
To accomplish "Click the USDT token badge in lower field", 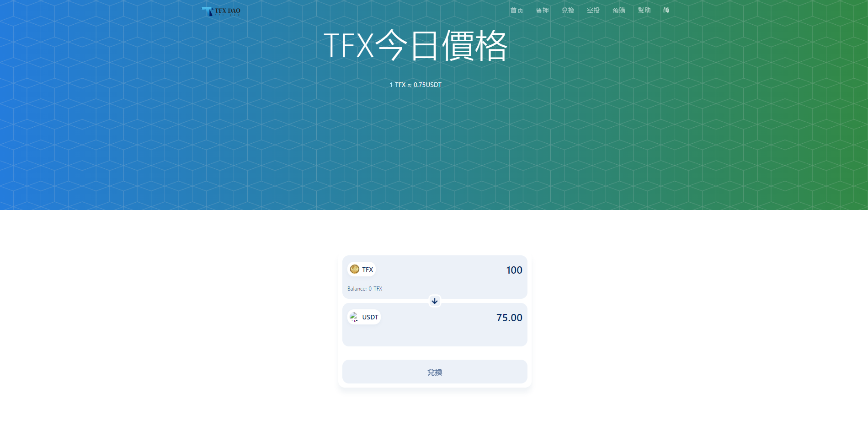I will click(363, 316).
